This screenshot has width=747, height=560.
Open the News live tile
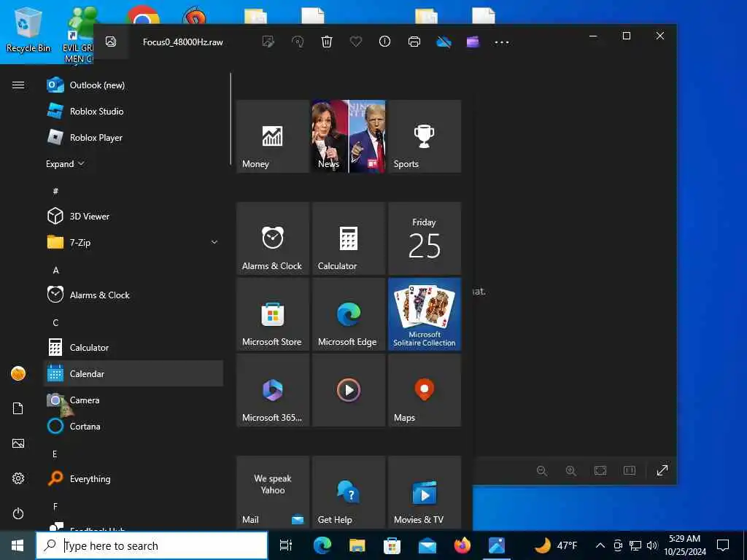tap(349, 136)
